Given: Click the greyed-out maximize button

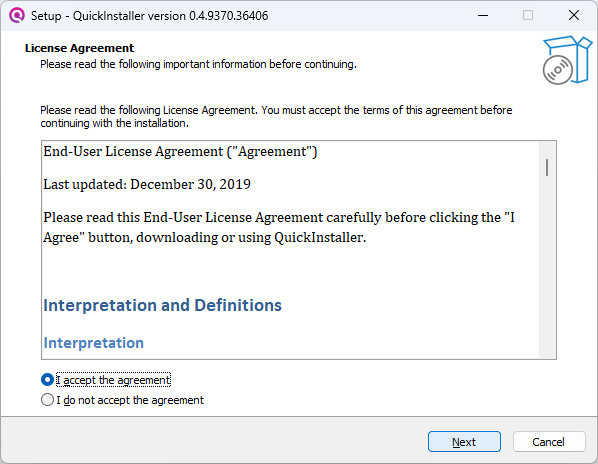Looking at the screenshot, I should (528, 16).
